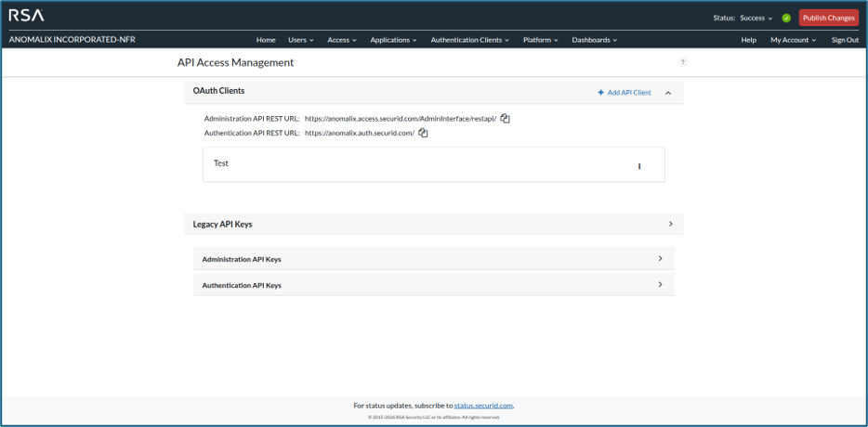Expand Administration API Keys
Screen dimensions: 868x427
[660, 258]
